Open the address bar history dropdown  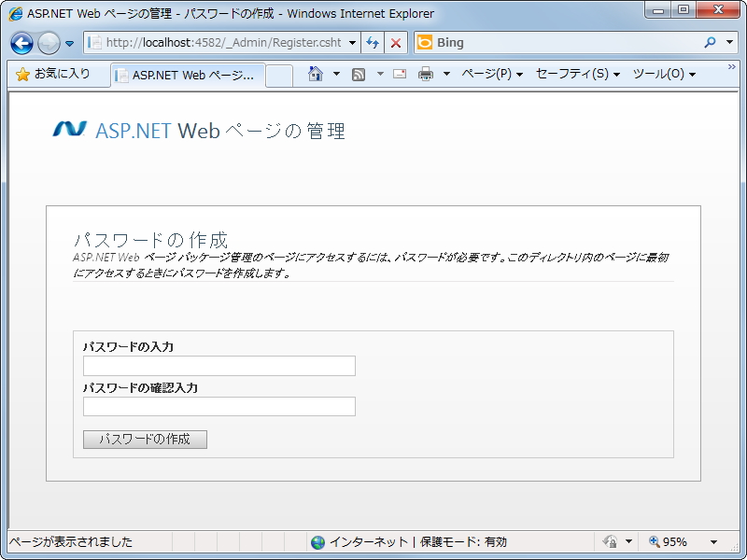(352, 43)
